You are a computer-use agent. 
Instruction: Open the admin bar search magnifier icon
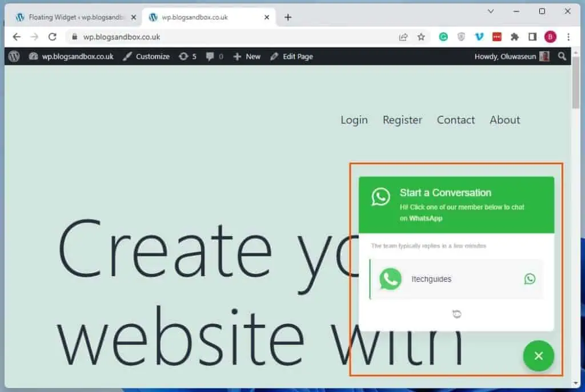click(562, 56)
